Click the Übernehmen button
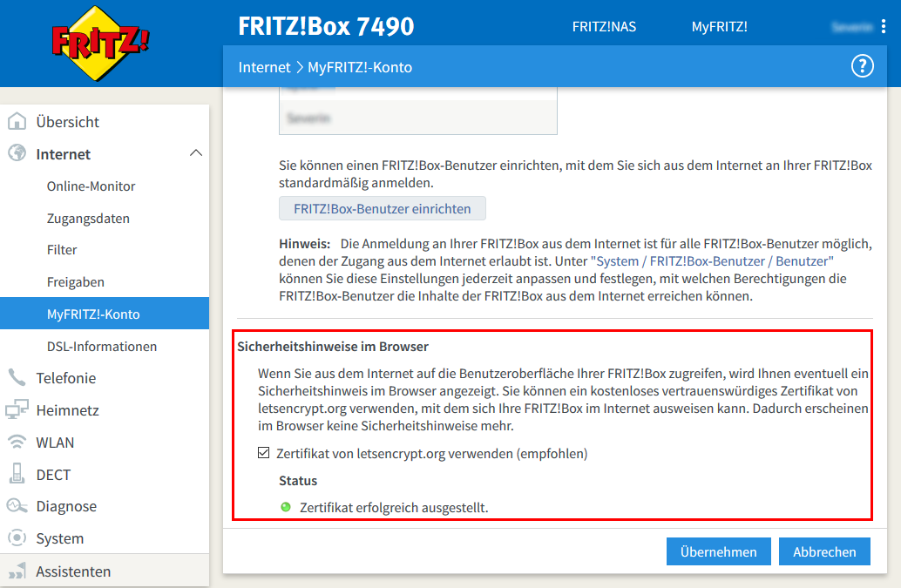The image size is (901, 588). coord(718,551)
